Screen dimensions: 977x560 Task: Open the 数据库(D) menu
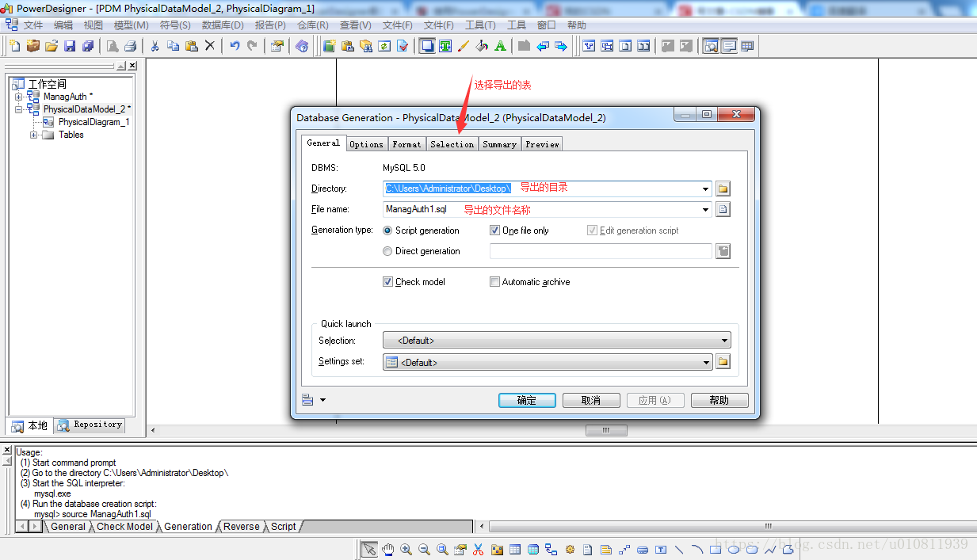point(223,25)
